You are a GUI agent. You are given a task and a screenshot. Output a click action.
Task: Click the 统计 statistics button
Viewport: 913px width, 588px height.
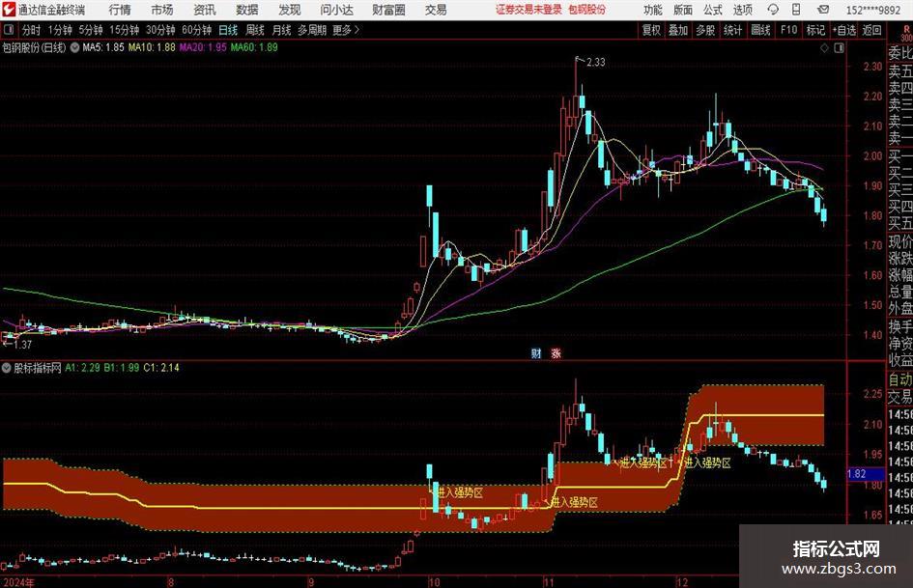tap(732, 30)
